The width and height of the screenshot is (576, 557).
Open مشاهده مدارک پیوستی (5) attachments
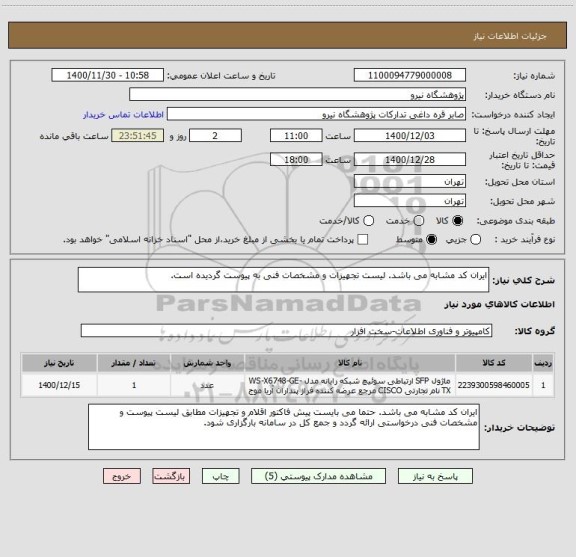[318, 476]
